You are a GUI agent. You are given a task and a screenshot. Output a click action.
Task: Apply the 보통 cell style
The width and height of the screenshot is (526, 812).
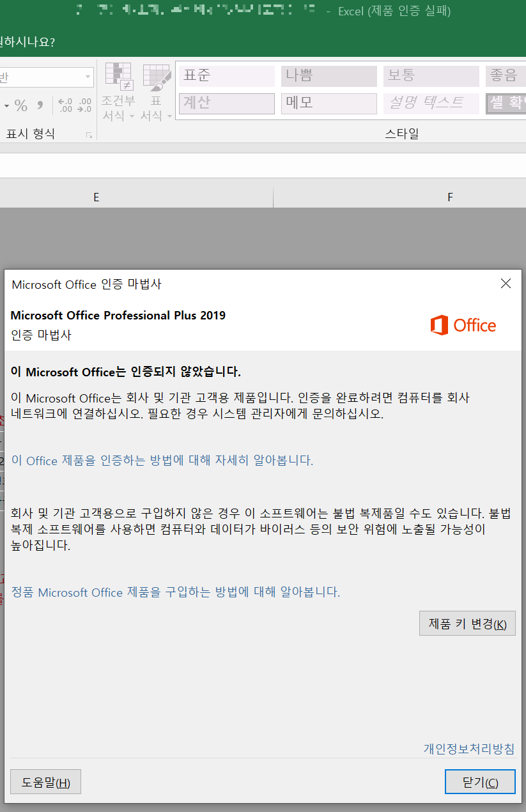431,76
